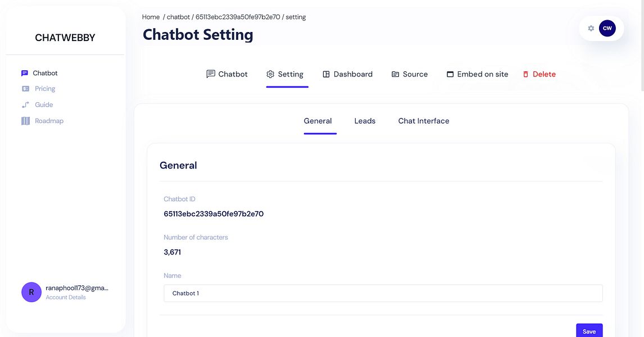Open the Chat Interface tab
This screenshot has width=644, height=337.
(x=424, y=121)
